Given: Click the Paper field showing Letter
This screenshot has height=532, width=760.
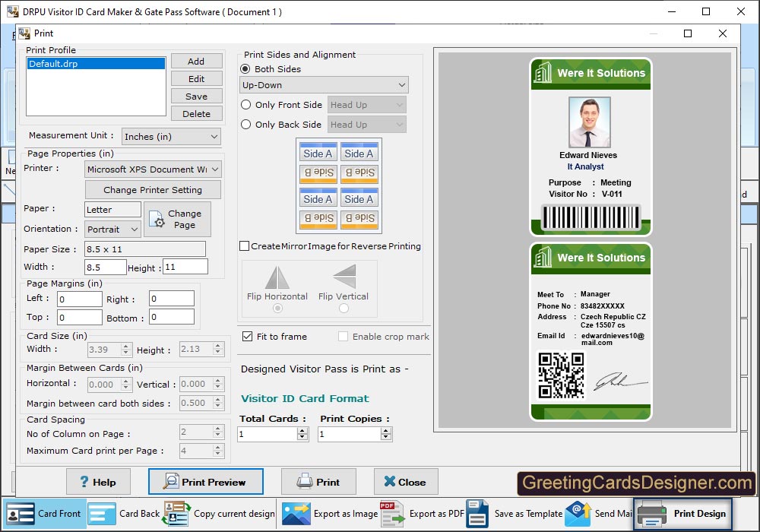Looking at the screenshot, I should [113, 209].
